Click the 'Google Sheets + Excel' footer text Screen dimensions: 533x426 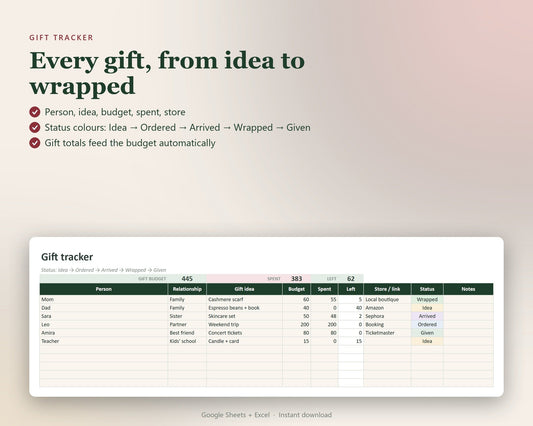click(235, 415)
